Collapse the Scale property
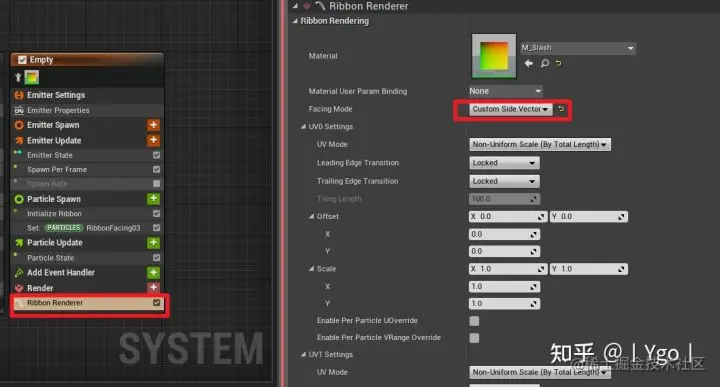 311,269
